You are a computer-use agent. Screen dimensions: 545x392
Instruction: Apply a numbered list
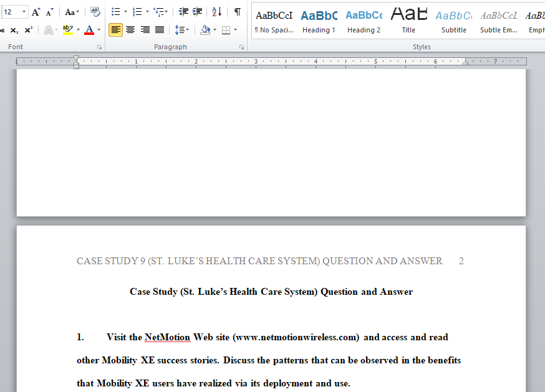137,12
